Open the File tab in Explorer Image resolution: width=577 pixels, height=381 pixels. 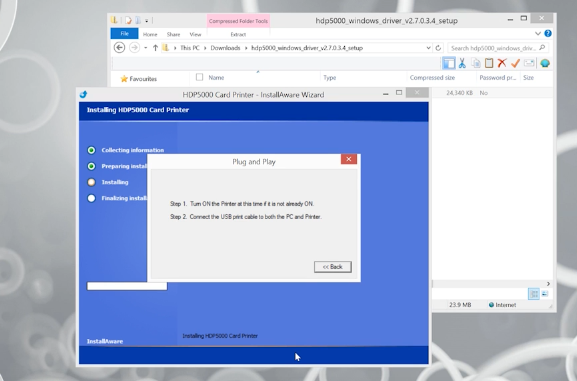coord(124,33)
